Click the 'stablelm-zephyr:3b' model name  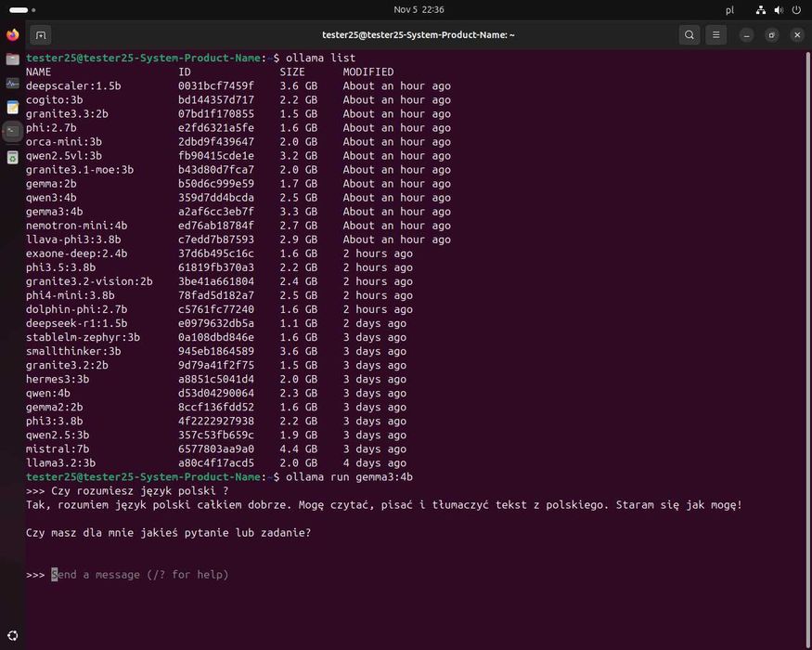point(83,338)
